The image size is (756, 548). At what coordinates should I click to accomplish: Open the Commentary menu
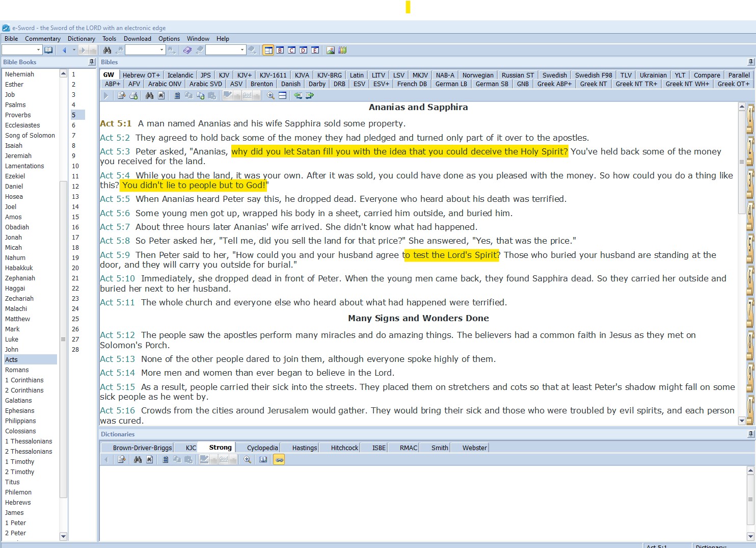pos(43,39)
